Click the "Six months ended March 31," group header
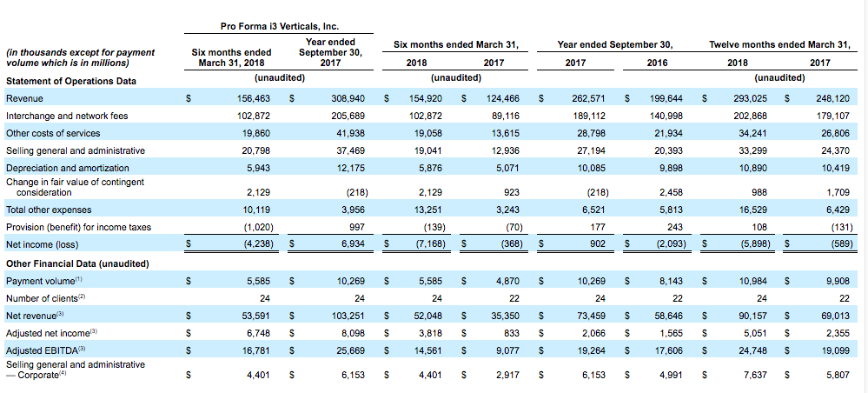 coord(455,43)
